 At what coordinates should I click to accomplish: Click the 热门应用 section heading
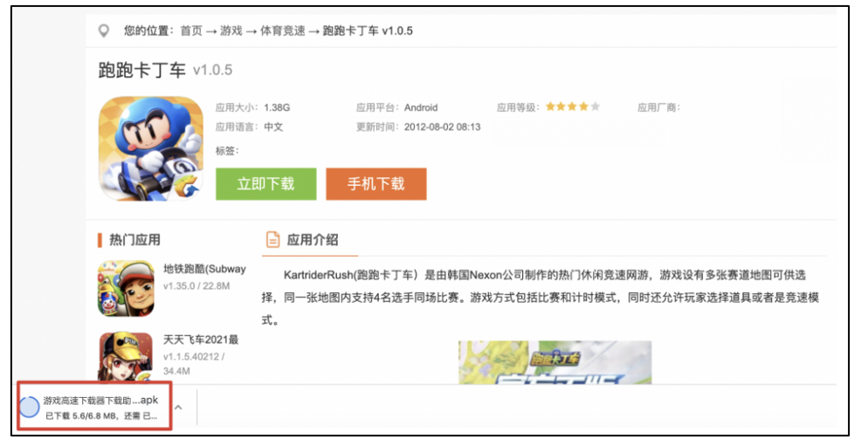(134, 240)
